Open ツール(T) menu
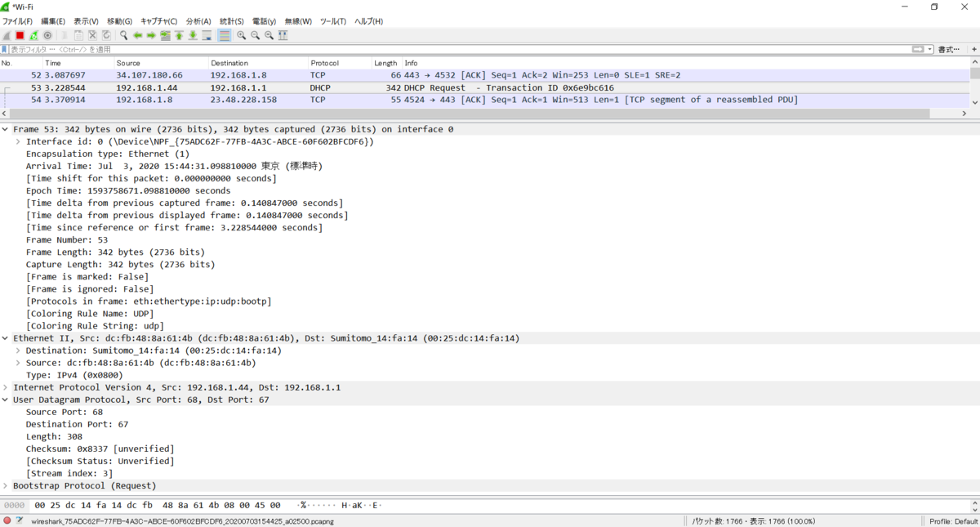The width and height of the screenshot is (980, 527). (332, 21)
